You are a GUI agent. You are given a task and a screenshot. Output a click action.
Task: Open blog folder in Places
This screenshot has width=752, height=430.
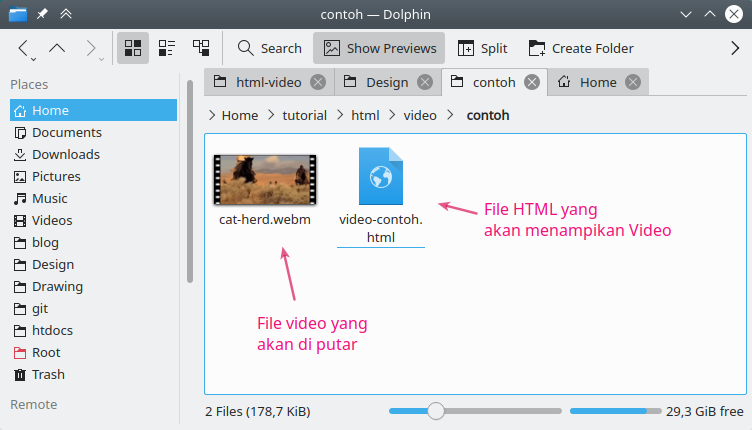click(94, 243)
